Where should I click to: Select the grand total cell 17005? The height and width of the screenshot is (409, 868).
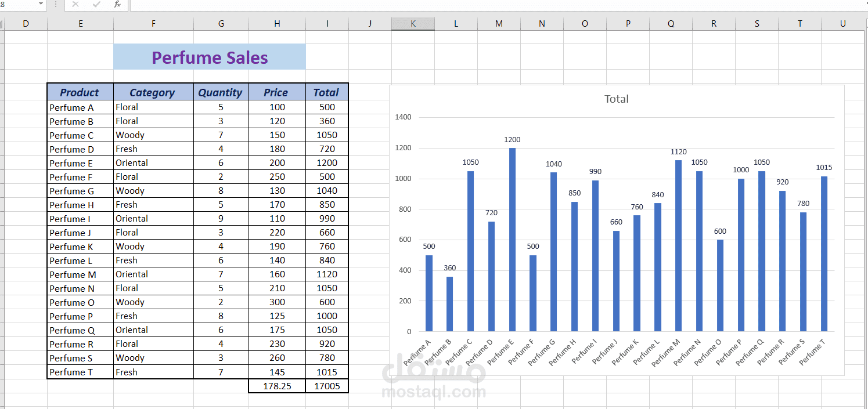coord(327,386)
